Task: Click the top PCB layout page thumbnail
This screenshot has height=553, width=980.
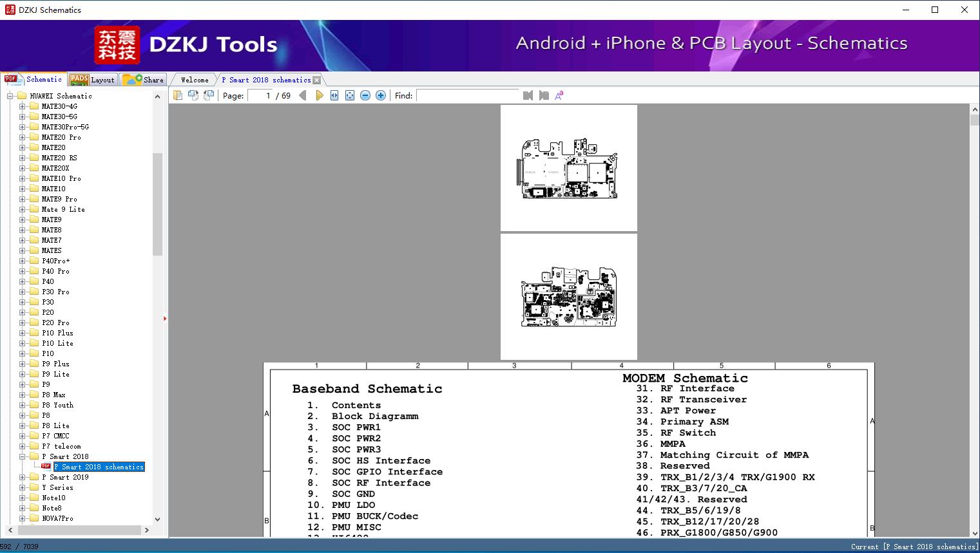Action: coord(569,168)
